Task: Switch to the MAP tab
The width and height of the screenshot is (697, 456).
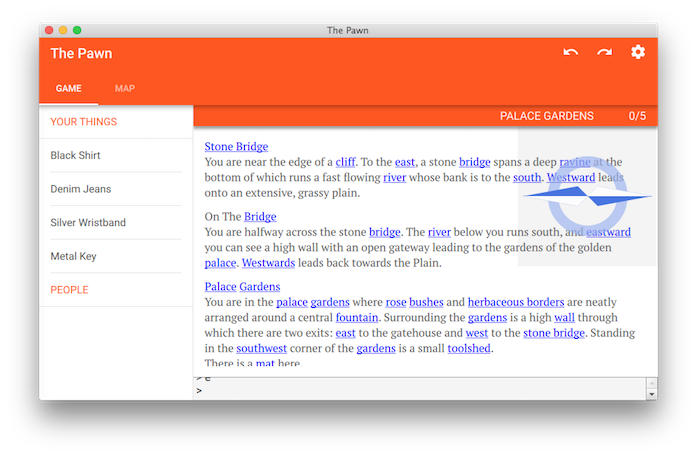Action: point(125,89)
